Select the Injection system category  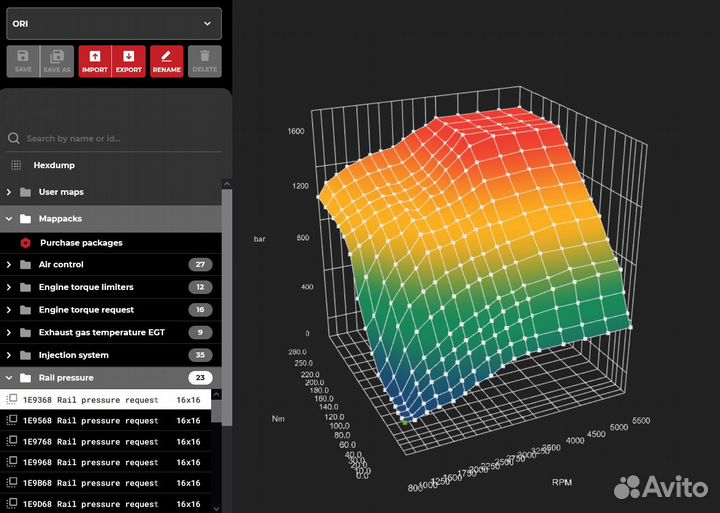click(74, 355)
